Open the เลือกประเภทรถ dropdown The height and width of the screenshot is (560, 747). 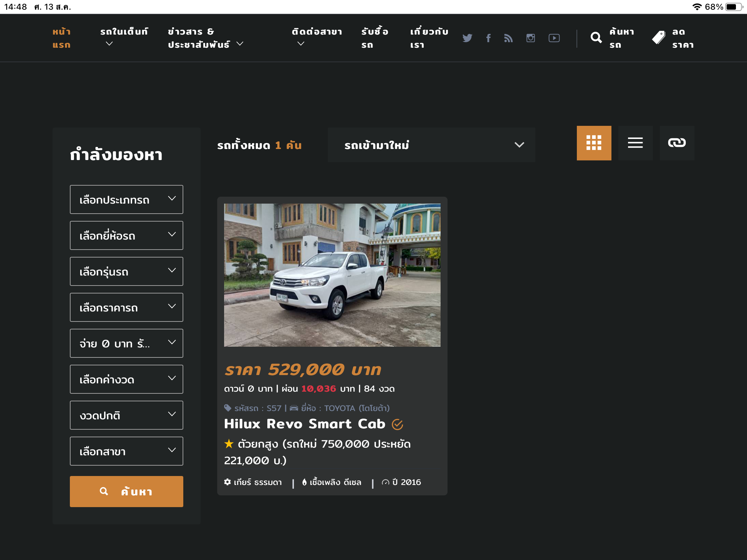click(126, 199)
